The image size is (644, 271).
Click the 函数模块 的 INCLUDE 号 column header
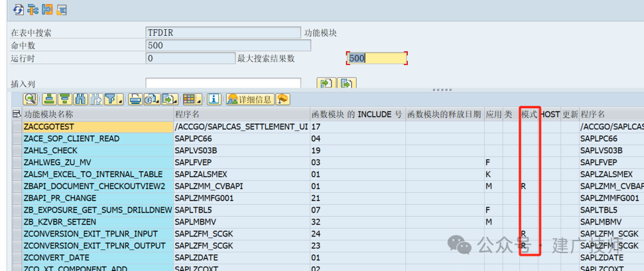coord(357,115)
